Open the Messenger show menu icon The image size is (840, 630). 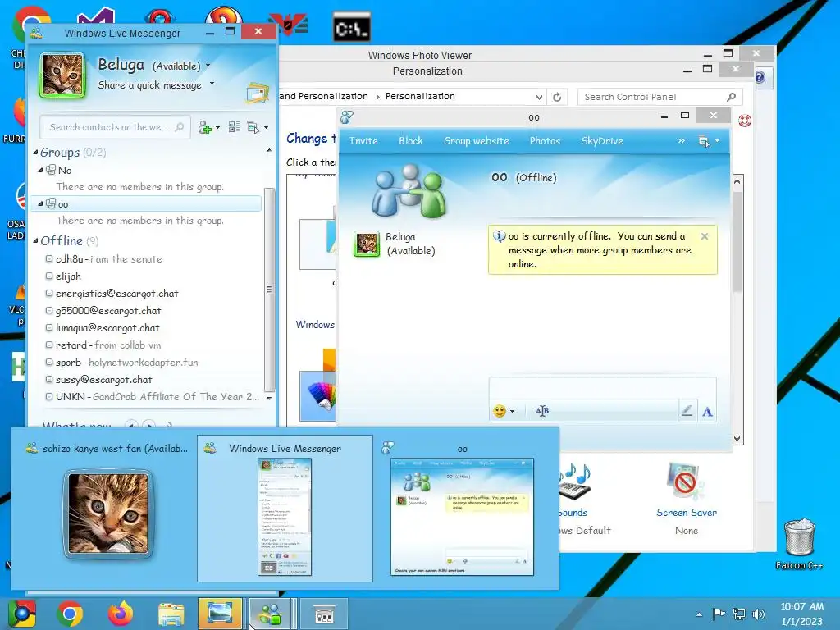(253, 127)
